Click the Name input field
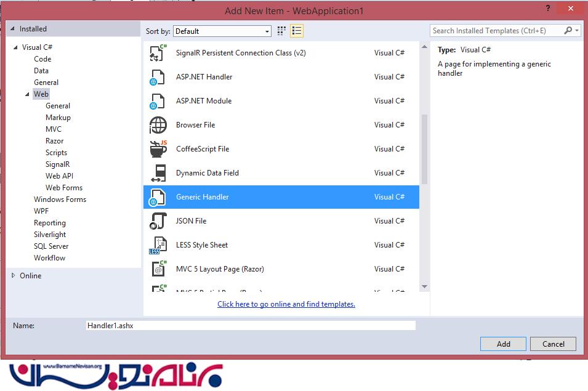This screenshot has width=588, height=391. [x=251, y=325]
